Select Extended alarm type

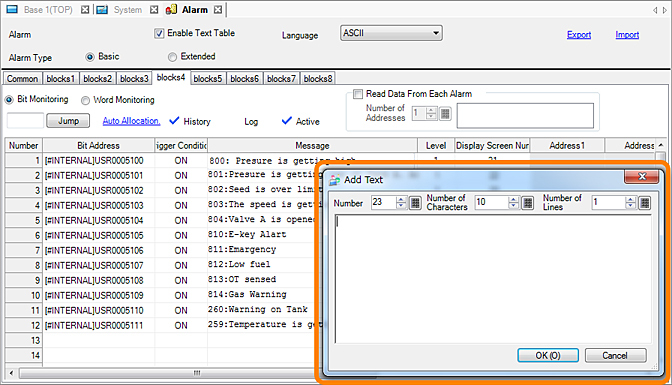172,57
